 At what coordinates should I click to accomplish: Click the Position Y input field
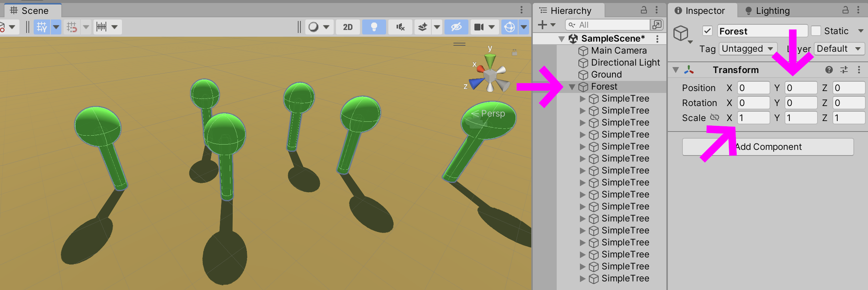click(800, 88)
